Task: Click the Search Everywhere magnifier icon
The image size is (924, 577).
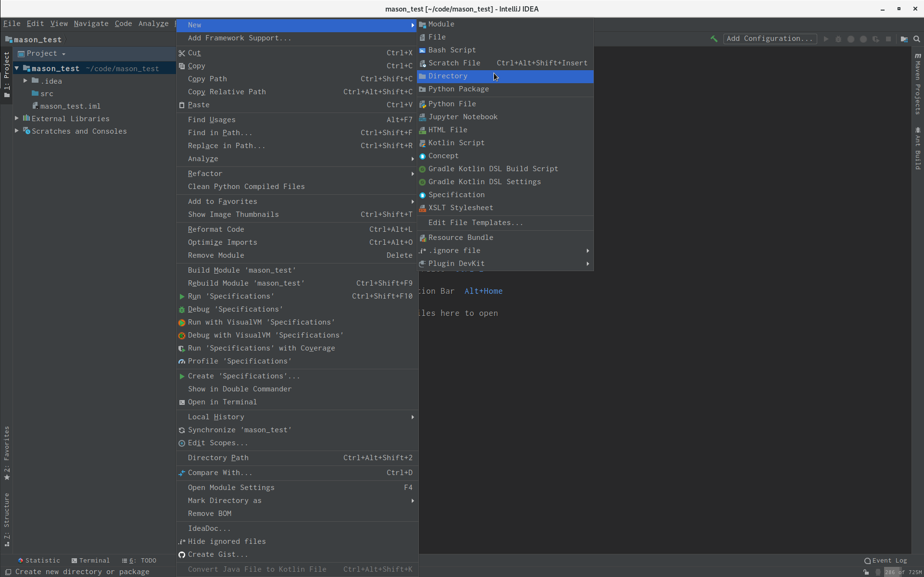Action: (917, 39)
